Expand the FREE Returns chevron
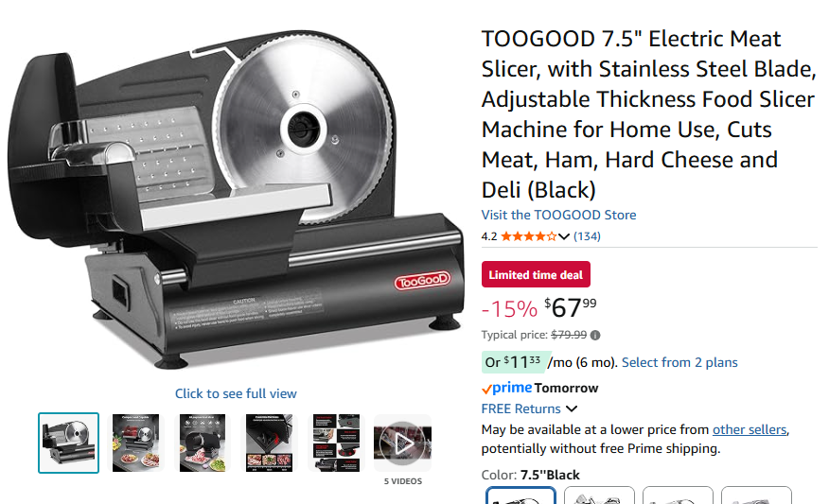The image size is (829, 504). (x=572, y=408)
